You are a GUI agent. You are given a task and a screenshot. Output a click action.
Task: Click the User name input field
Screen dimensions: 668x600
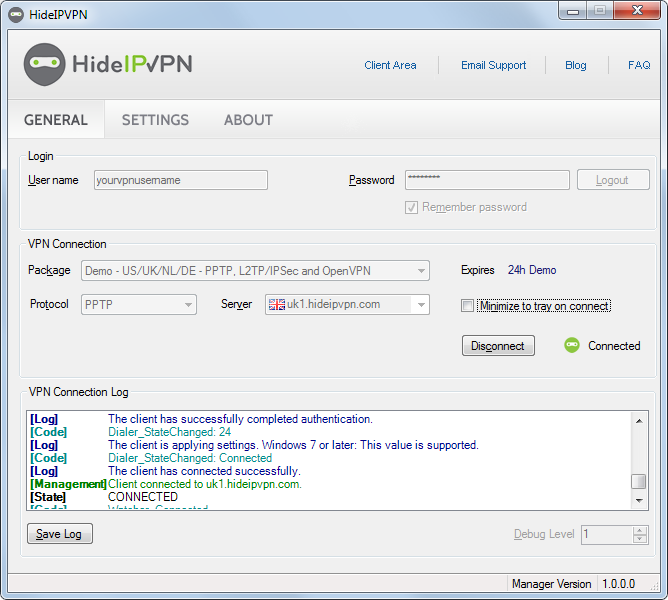coord(181,180)
